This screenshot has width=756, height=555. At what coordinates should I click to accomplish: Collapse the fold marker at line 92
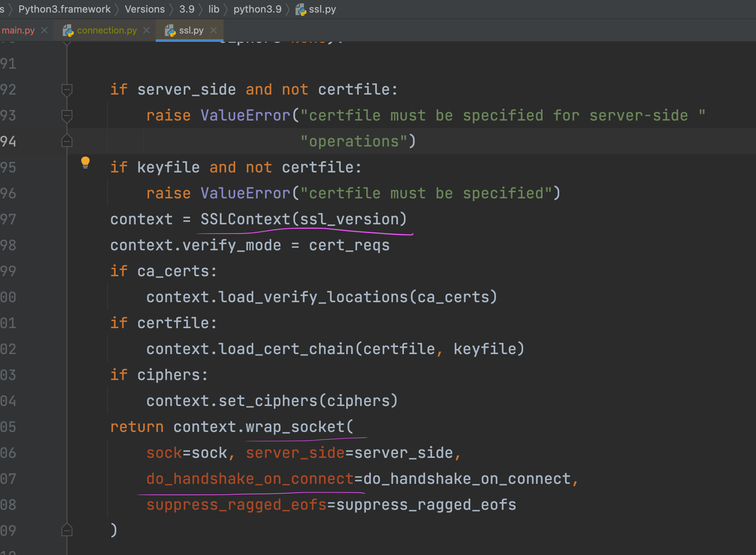(67, 90)
